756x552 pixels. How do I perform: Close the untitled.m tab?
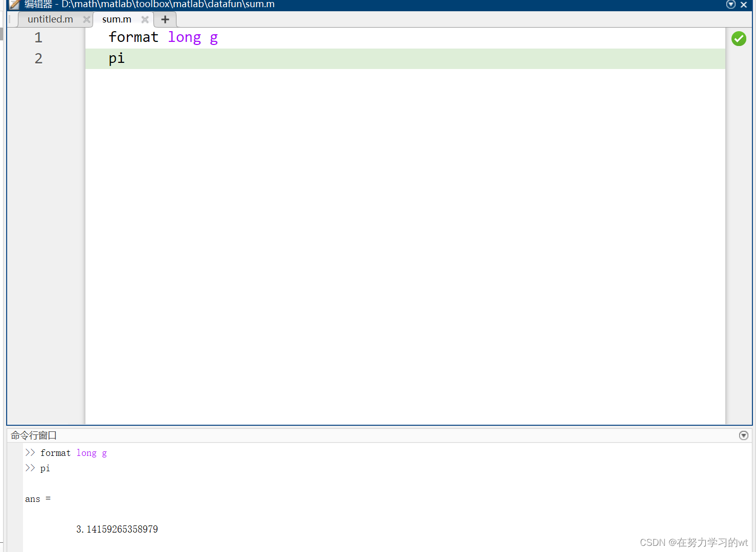tap(86, 19)
